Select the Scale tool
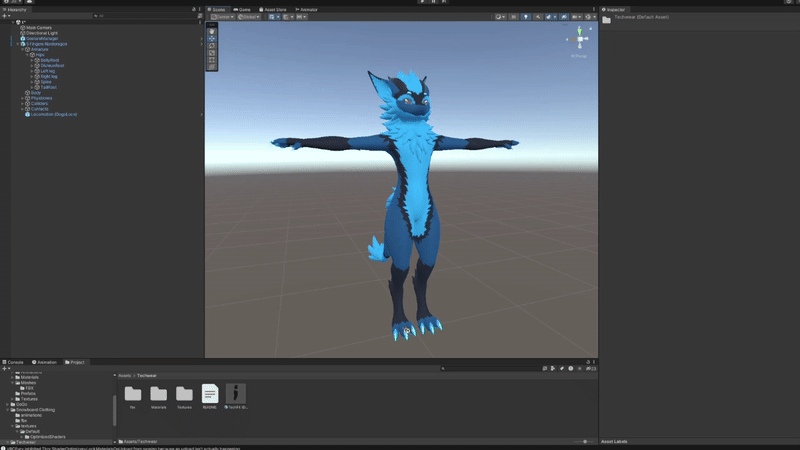The width and height of the screenshot is (800, 450). pyautogui.click(x=212, y=53)
